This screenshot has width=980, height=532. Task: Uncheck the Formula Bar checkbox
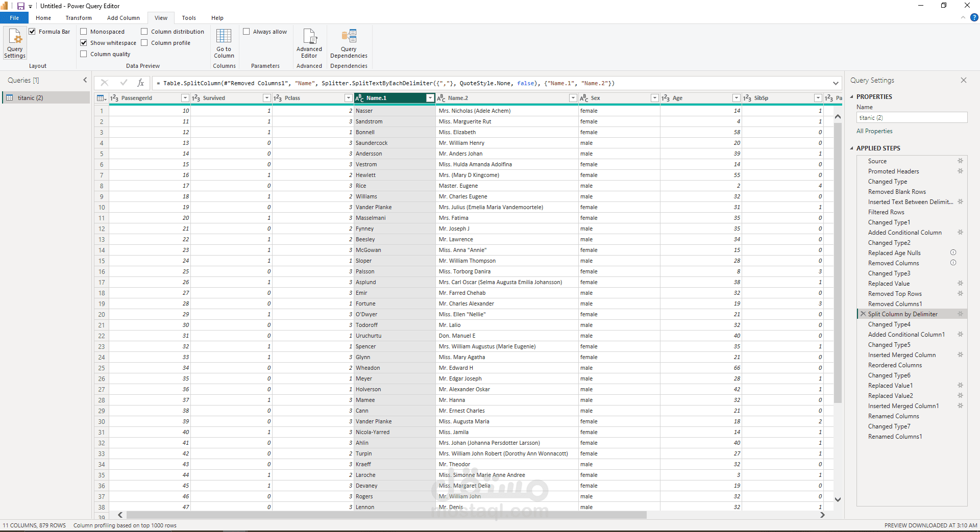pyautogui.click(x=33, y=32)
